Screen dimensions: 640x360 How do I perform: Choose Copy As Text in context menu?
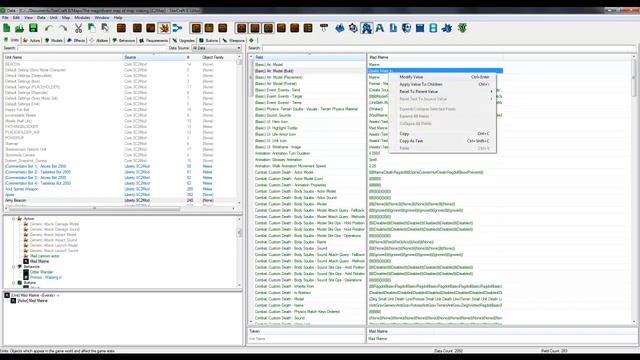coord(442,141)
